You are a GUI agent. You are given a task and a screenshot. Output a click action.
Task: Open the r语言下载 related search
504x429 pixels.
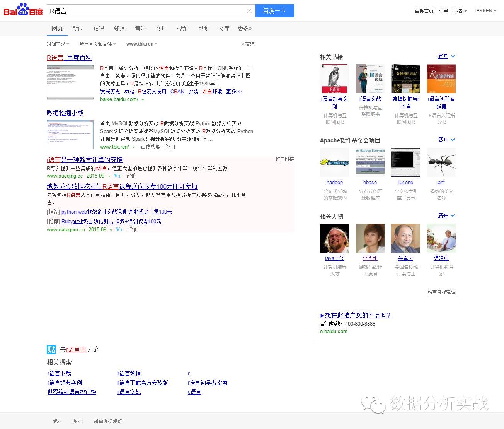[x=59, y=373]
